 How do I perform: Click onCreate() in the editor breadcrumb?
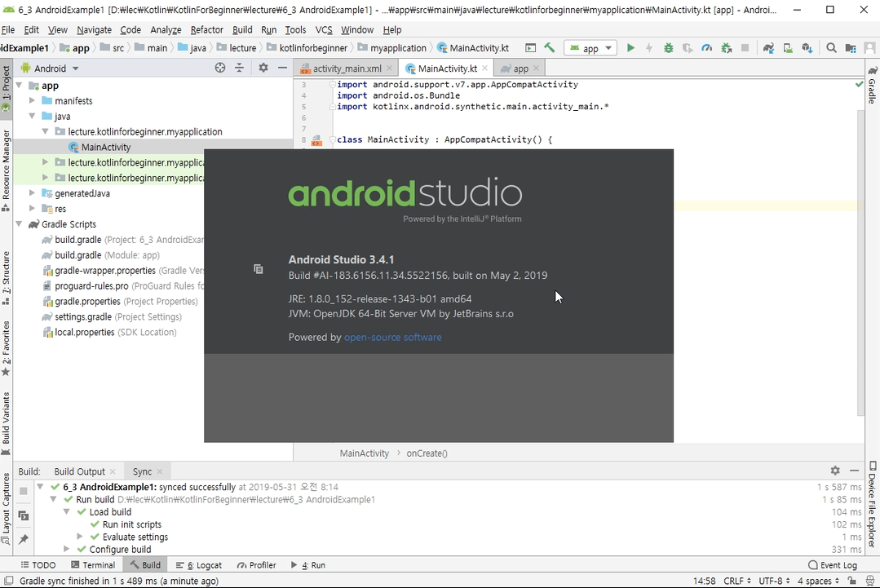[x=427, y=453]
